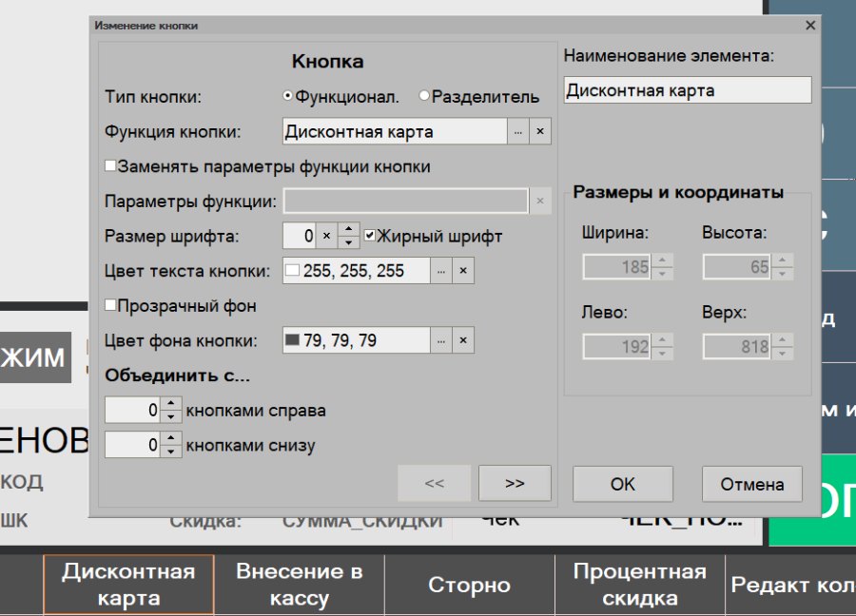Screen dimensions: 856x616
Task: Clear the Цвет фона кнопки value
Action: click(463, 340)
